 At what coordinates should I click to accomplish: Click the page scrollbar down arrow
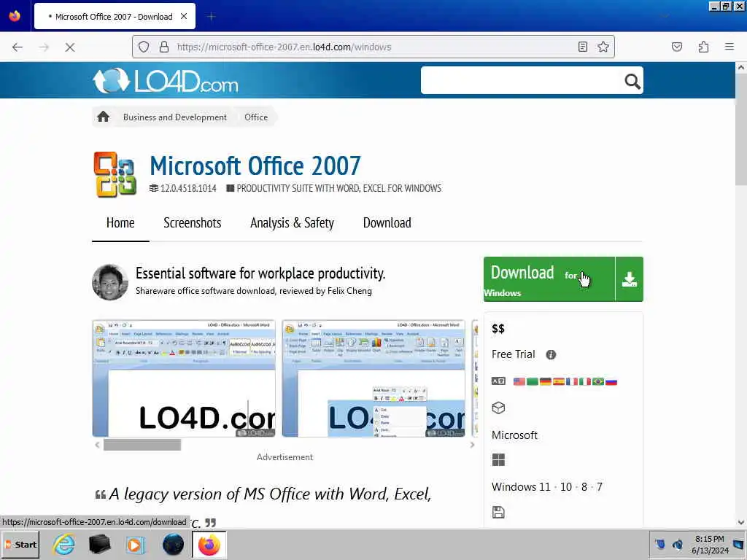pos(741,522)
